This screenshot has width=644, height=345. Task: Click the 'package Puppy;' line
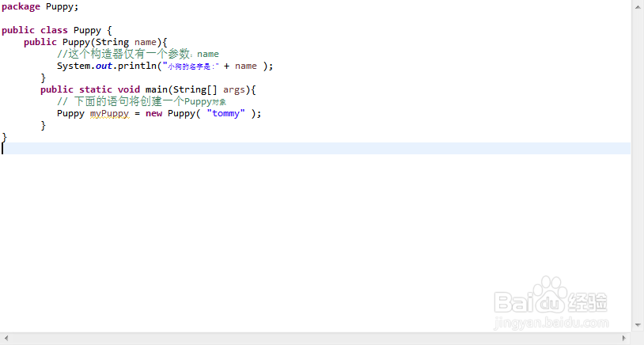tap(40, 7)
